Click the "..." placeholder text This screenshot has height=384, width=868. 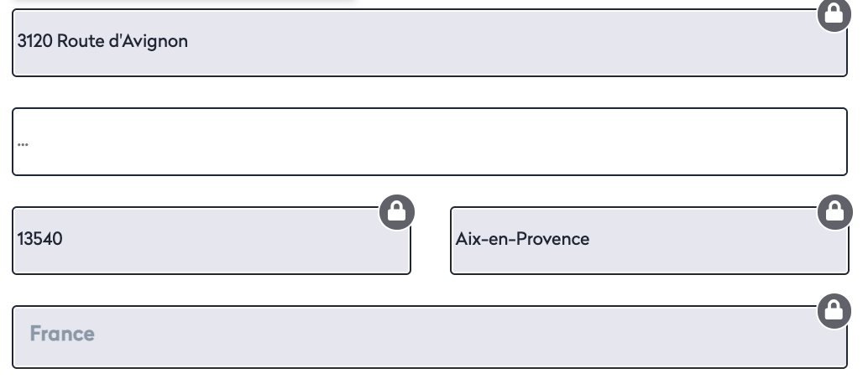pyautogui.click(x=23, y=143)
